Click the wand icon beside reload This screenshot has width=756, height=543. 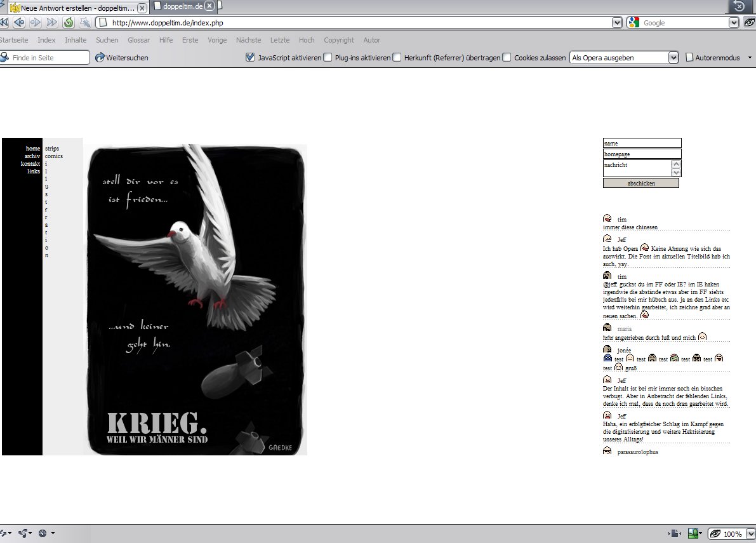(x=85, y=23)
